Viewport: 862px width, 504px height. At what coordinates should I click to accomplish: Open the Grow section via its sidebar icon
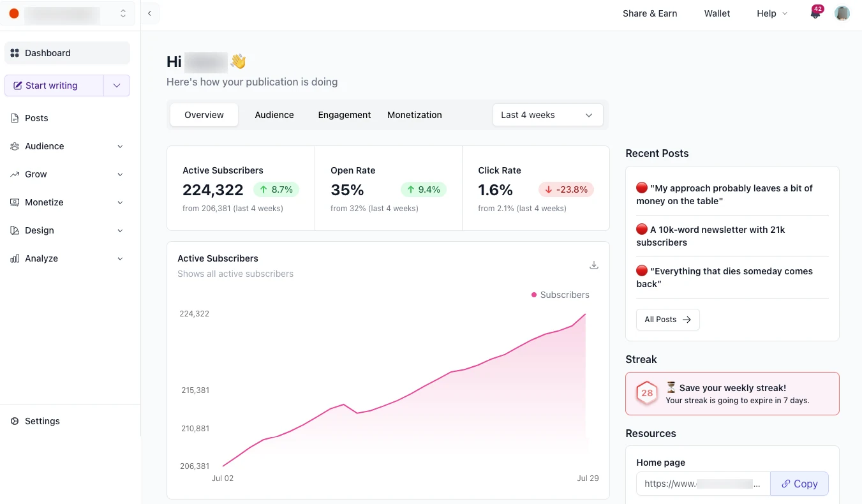(14, 174)
